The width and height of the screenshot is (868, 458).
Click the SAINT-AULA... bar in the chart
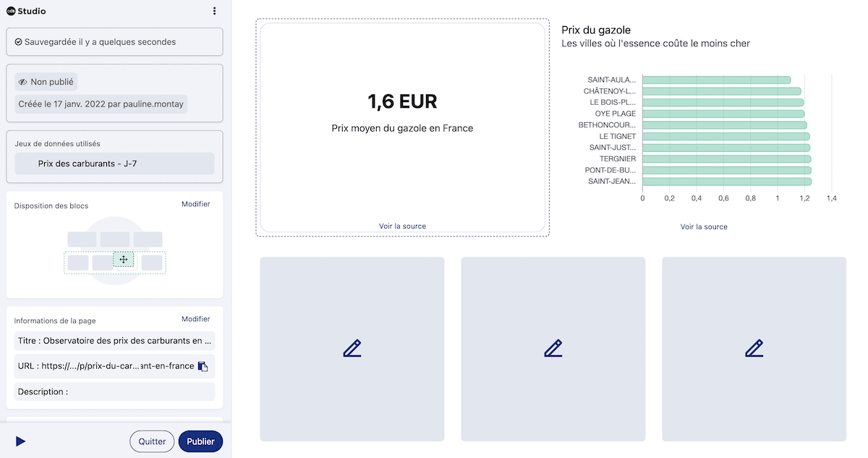click(715, 80)
